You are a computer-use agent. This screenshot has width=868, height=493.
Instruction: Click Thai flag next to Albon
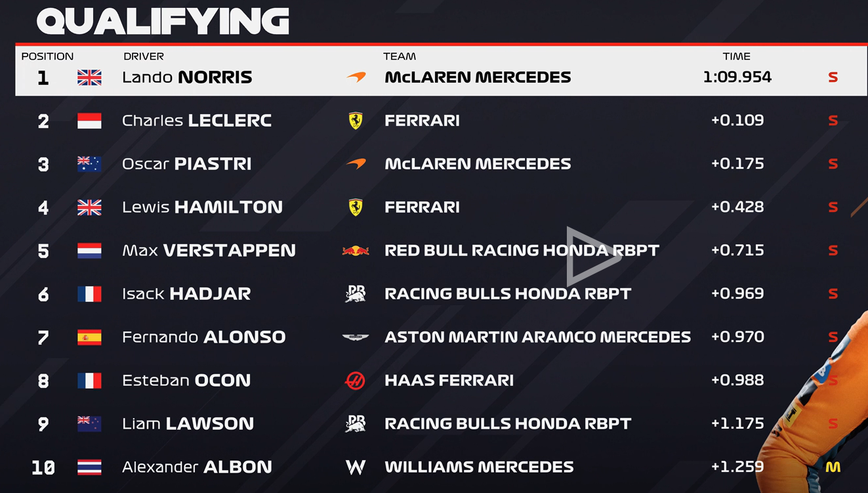(89, 467)
